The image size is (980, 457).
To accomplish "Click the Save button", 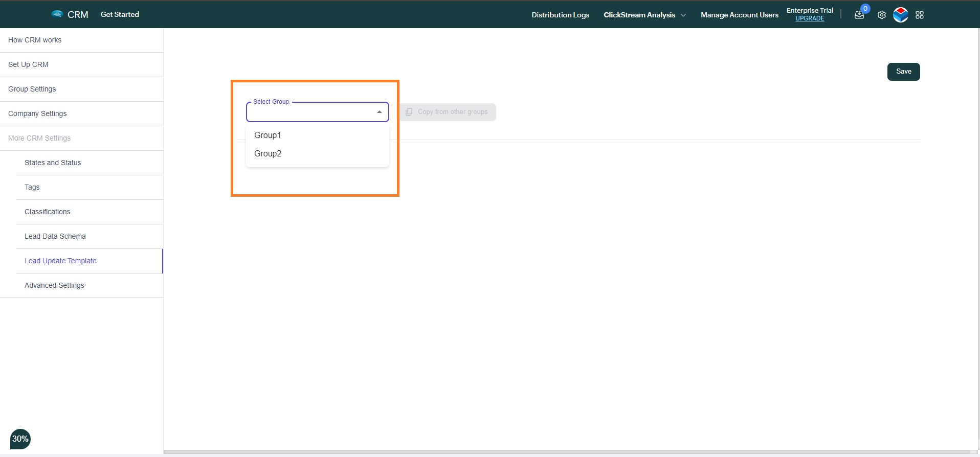I will tap(903, 72).
